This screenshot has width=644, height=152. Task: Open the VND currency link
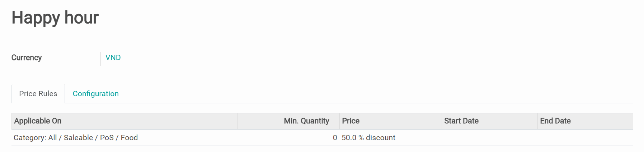click(113, 58)
